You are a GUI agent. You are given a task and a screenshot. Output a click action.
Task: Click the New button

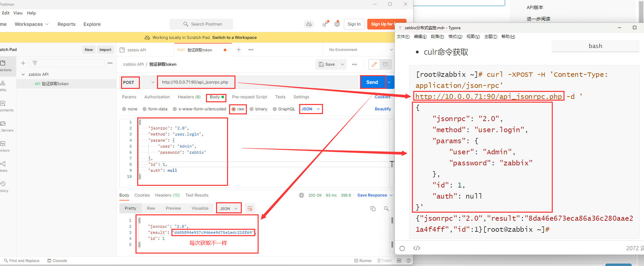pos(89,50)
